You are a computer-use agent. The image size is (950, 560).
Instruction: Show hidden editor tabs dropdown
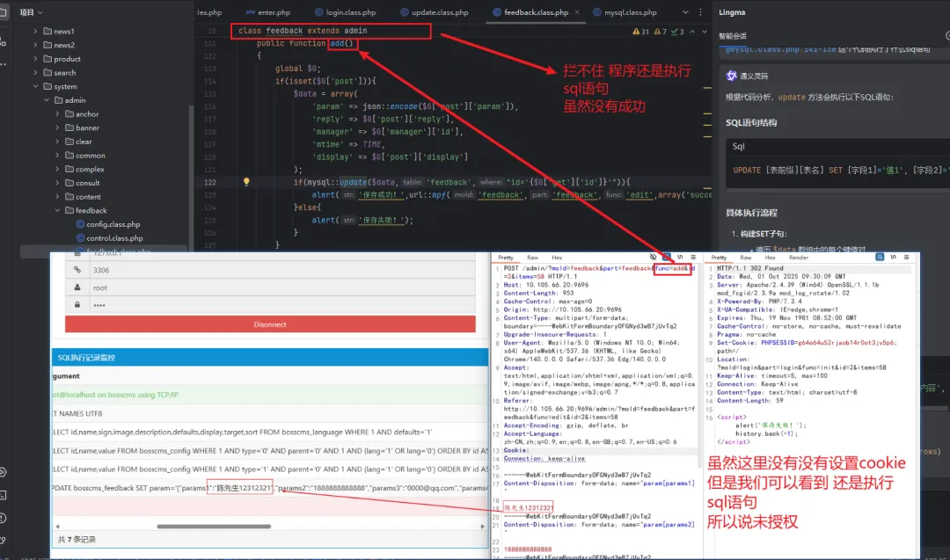click(685, 12)
